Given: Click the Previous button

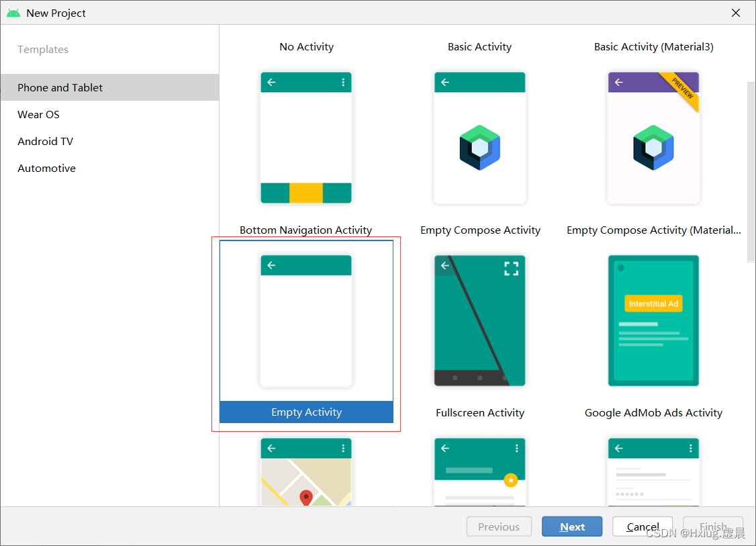Looking at the screenshot, I should coord(499,527).
